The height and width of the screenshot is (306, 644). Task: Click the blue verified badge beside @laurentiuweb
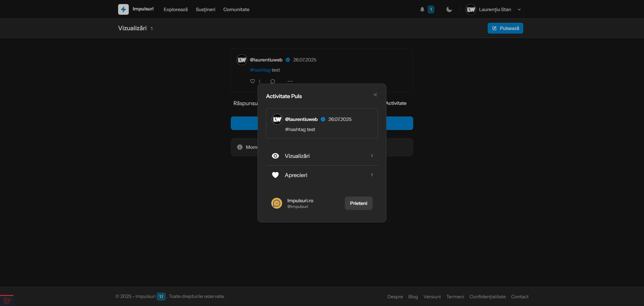(x=288, y=60)
